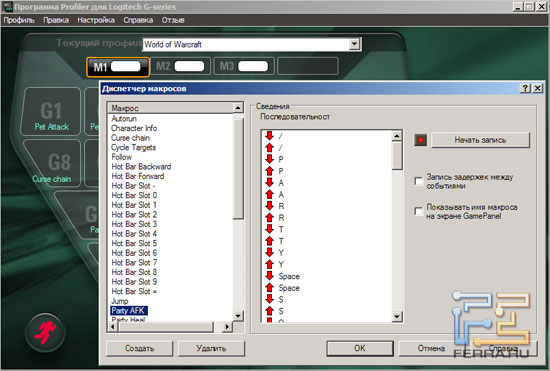550x371 pixels.
Task: Click macro list scroll-right arrow
Action: [227, 327]
